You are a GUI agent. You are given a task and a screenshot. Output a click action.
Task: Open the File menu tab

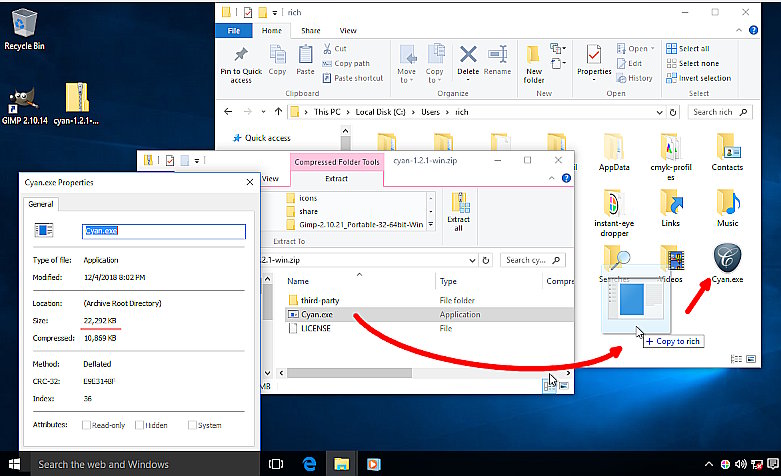[234, 31]
